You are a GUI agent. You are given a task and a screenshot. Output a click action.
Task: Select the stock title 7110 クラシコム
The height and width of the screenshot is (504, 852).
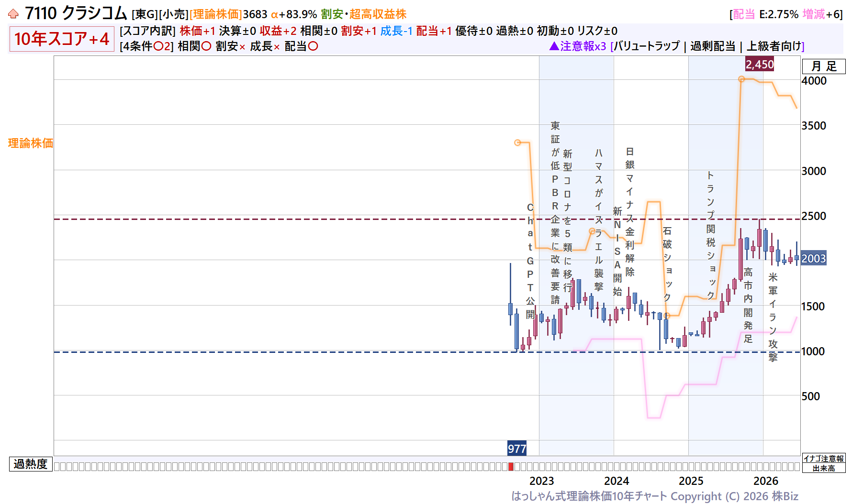76,13
